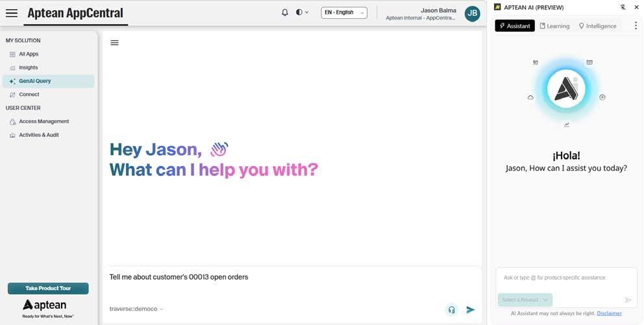Click the Activities & Audit icon

12,135
